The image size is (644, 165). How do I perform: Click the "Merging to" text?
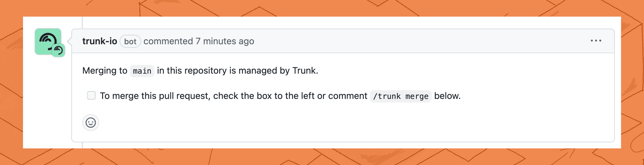(x=105, y=71)
